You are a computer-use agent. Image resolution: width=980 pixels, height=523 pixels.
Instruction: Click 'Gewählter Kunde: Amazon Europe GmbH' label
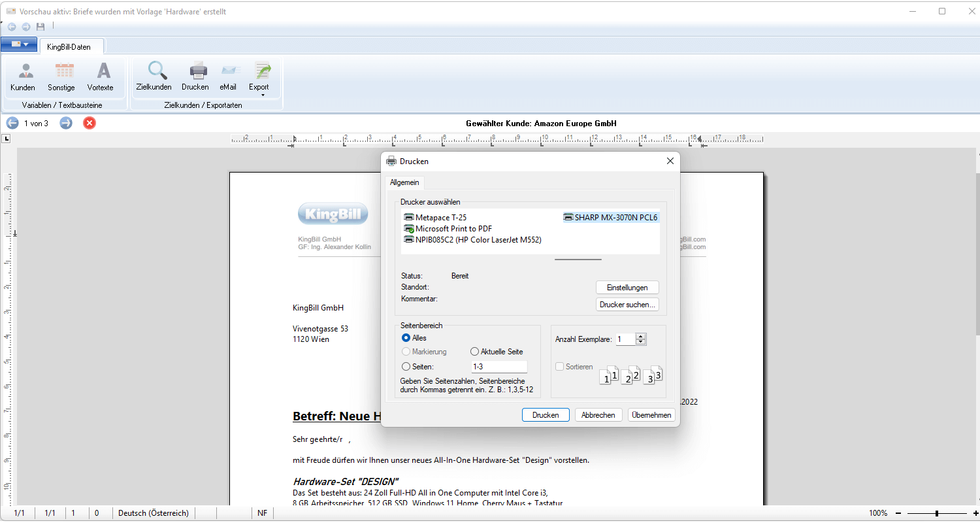click(541, 123)
